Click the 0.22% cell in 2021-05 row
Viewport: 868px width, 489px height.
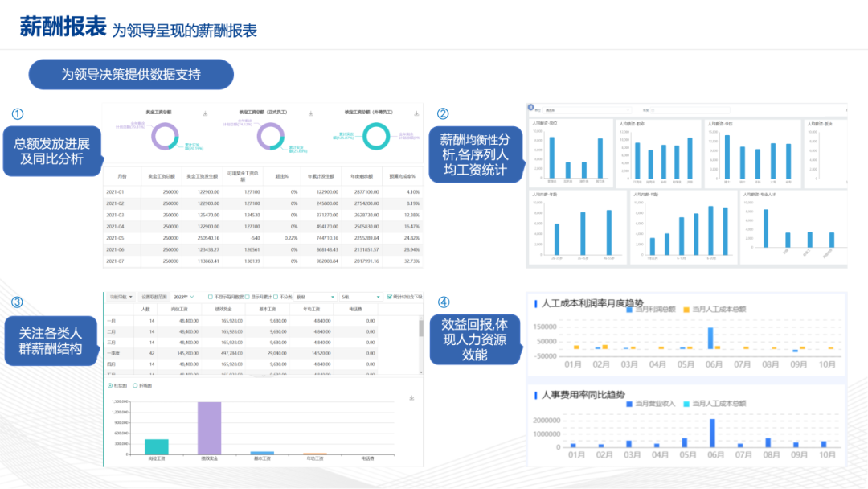tap(291, 238)
